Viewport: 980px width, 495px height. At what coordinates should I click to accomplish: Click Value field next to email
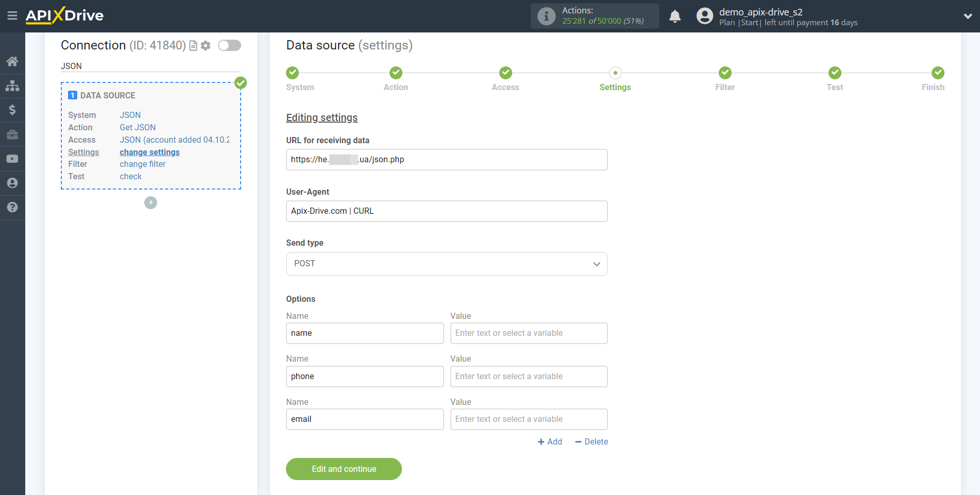(x=529, y=419)
